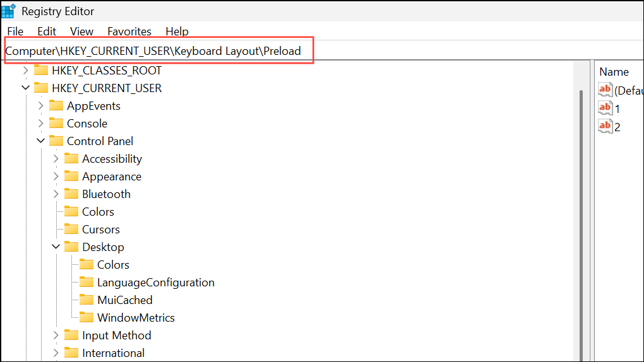
Task: Click the Control Panel folder icon
Action: (x=56, y=141)
